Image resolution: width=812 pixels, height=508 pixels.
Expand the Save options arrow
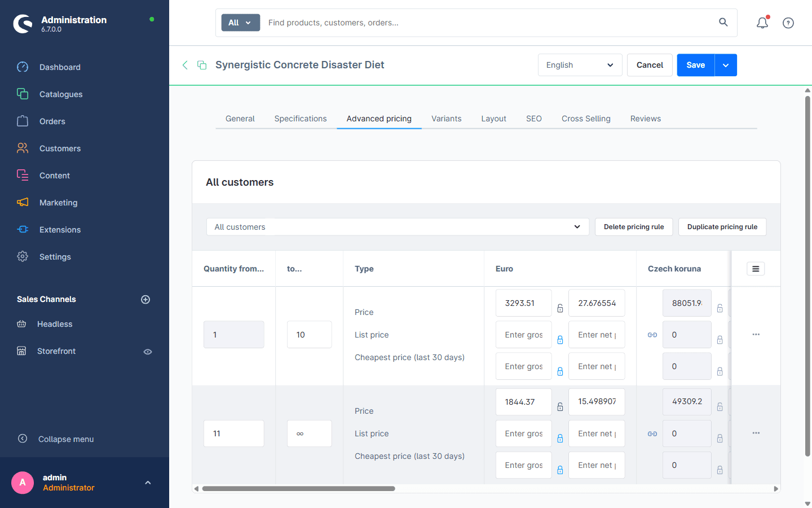(726, 65)
